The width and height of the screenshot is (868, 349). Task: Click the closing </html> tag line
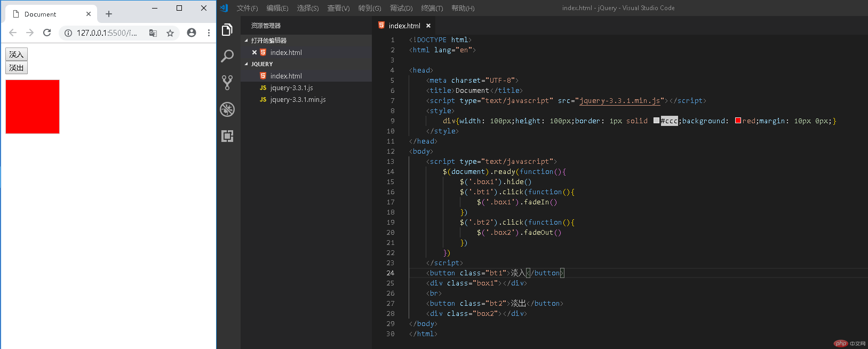[423, 334]
